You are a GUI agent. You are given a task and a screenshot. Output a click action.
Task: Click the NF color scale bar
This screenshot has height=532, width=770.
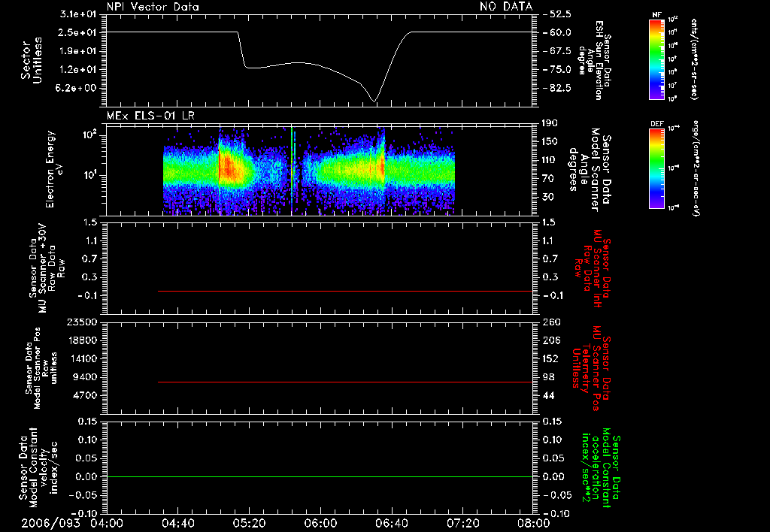pyautogui.click(x=656, y=59)
